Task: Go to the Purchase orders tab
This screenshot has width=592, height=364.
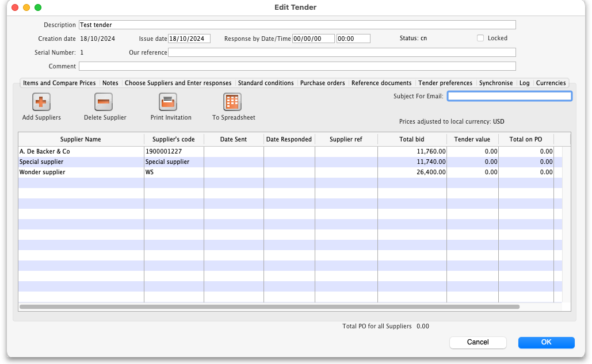Action: (322, 83)
